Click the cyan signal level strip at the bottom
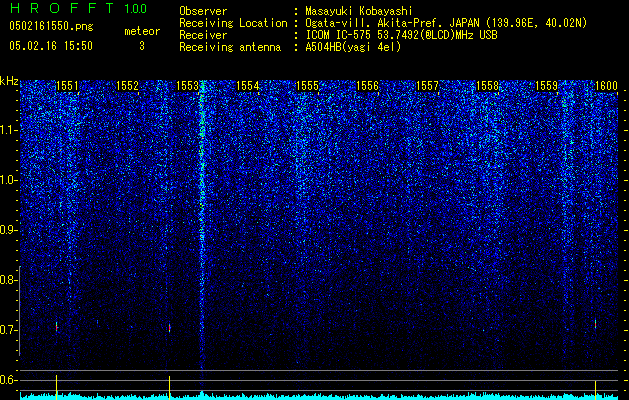629x400 pixels. [x=319, y=396]
